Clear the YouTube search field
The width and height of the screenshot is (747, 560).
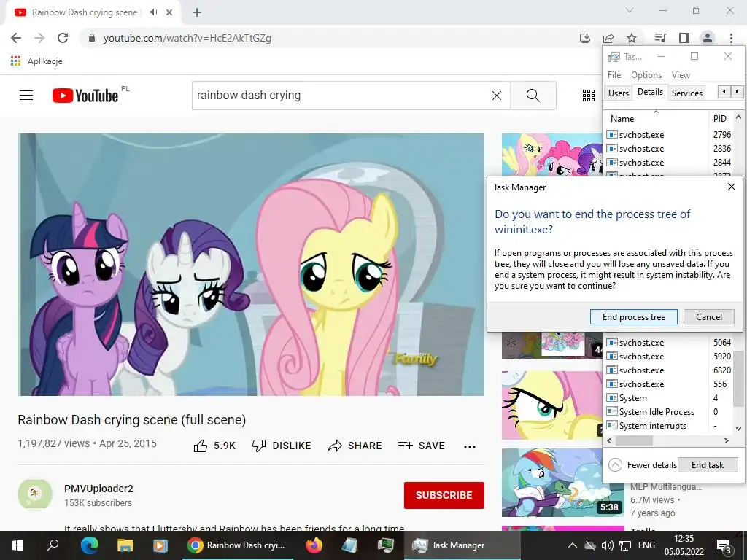click(x=496, y=96)
